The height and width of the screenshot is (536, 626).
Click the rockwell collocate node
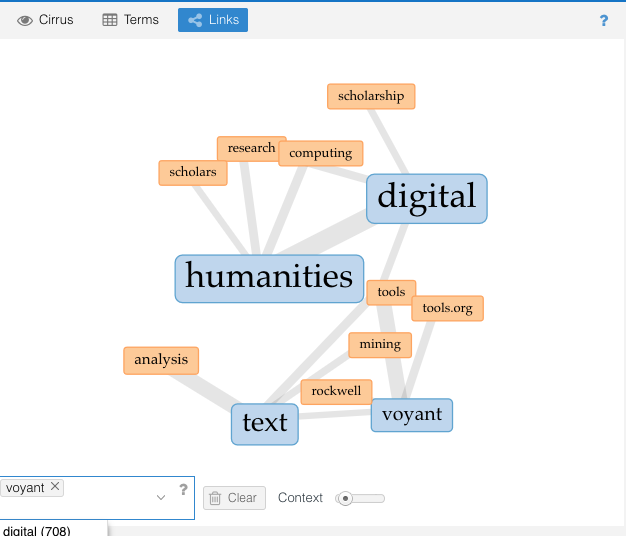(x=336, y=391)
